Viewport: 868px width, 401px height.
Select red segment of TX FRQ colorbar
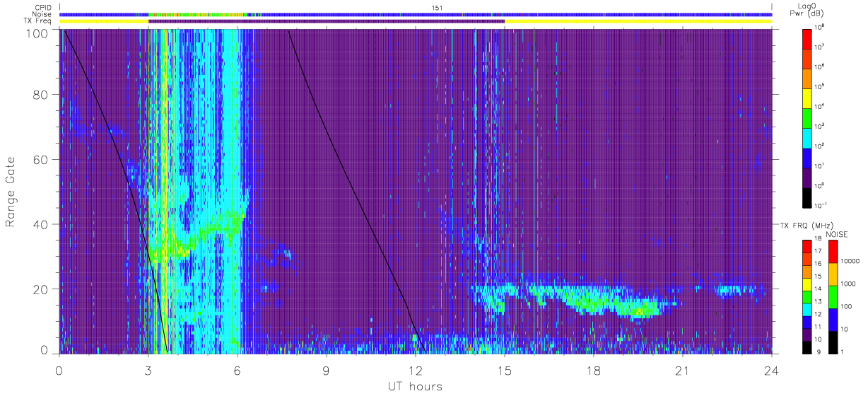(808, 247)
